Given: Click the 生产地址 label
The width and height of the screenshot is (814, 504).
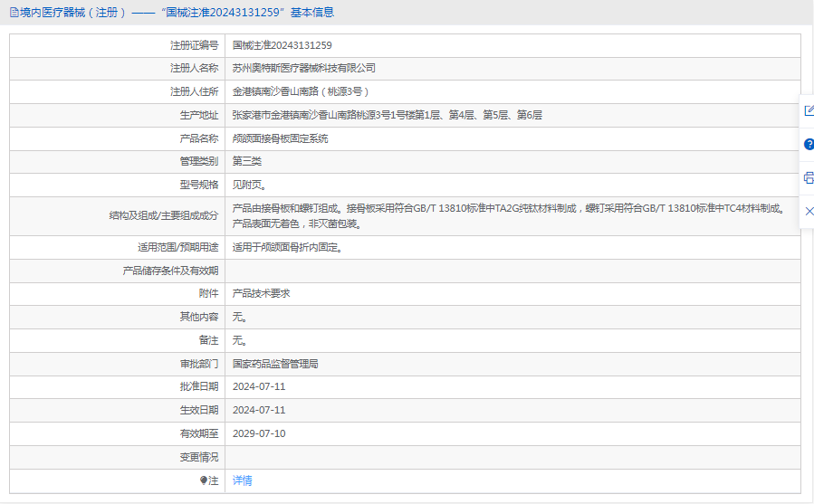Looking at the screenshot, I should tap(199, 115).
